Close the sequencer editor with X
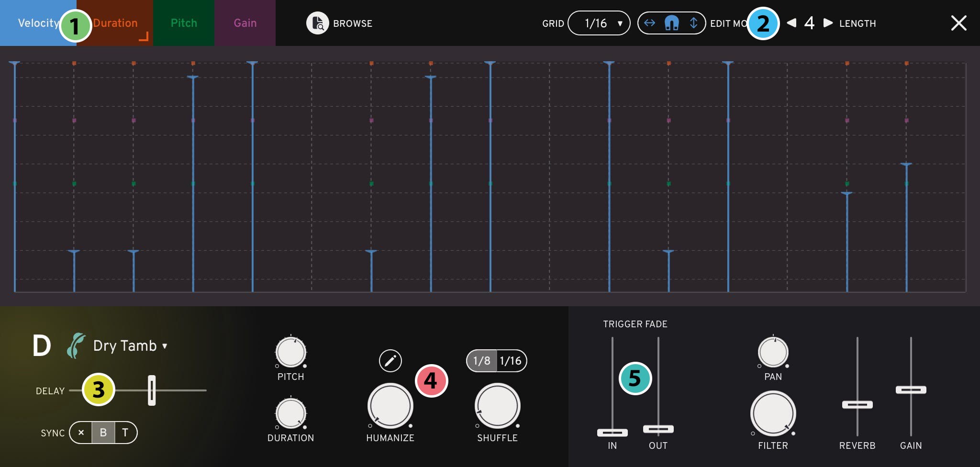 [x=958, y=23]
